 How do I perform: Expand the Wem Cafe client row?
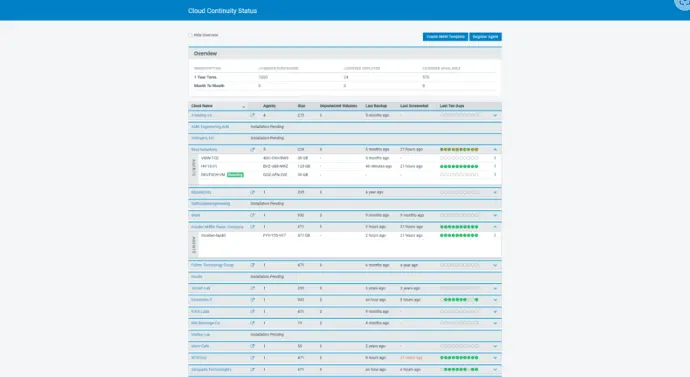[495, 346]
